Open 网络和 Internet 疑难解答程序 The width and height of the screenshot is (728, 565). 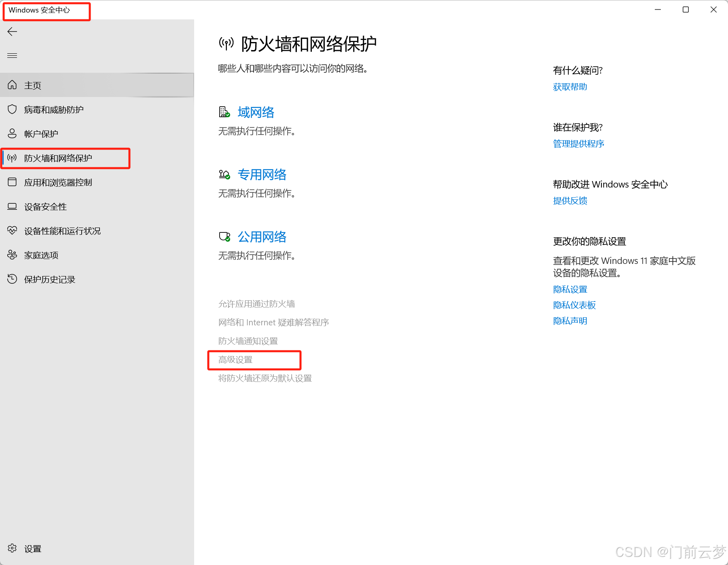273,323
